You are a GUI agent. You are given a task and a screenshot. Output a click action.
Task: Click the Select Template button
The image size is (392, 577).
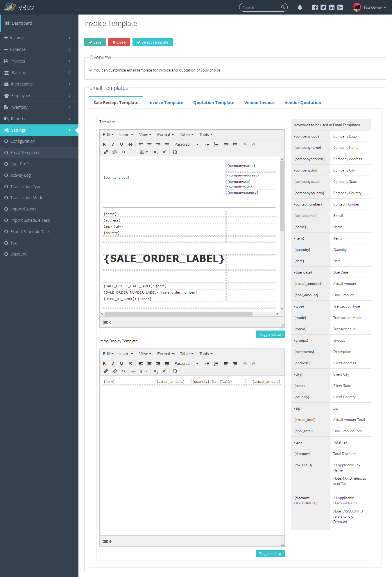(153, 42)
